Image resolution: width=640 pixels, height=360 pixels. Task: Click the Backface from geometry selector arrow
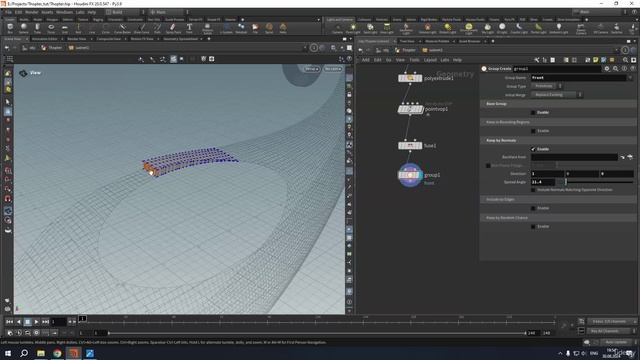click(622, 157)
